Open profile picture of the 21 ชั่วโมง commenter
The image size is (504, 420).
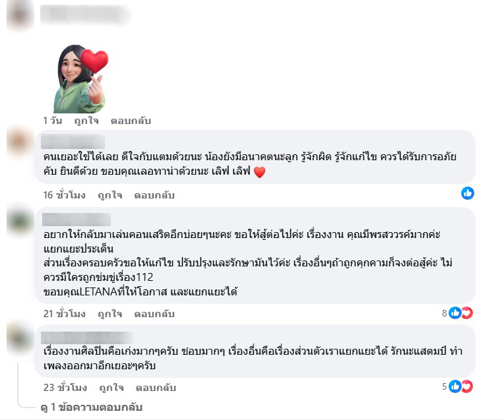click(x=20, y=221)
